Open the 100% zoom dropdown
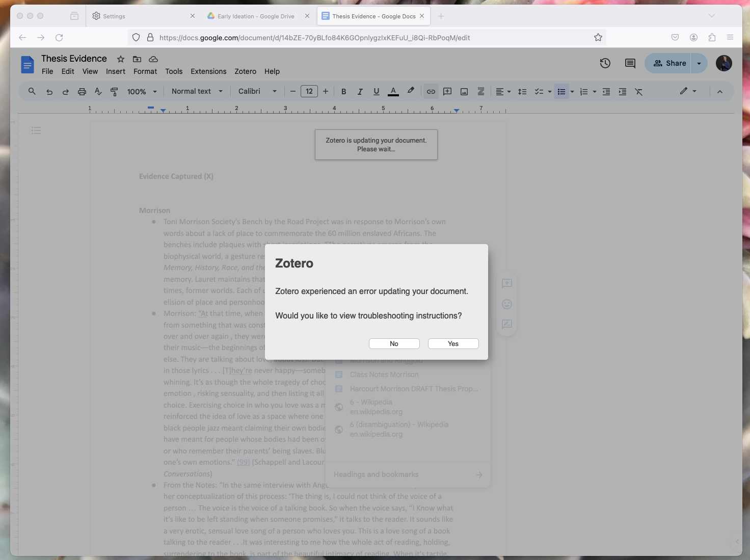Image resolution: width=750 pixels, height=560 pixels. pos(142,92)
